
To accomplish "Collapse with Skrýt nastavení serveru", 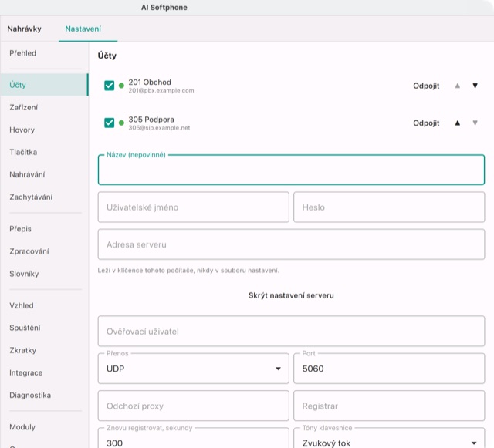I will click(291, 295).
